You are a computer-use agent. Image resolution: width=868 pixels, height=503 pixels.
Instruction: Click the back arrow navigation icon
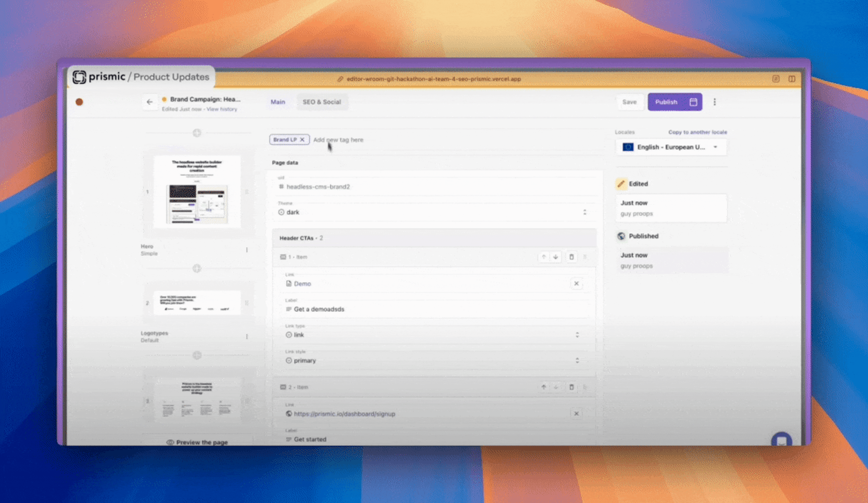(x=150, y=101)
